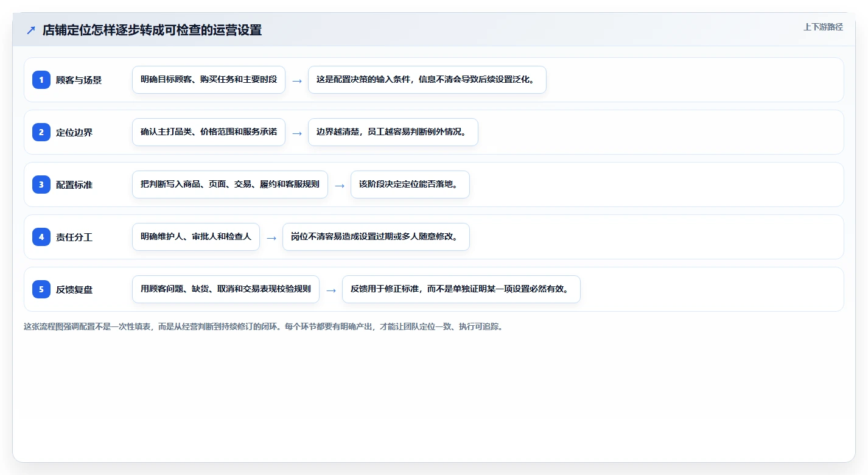Click the 反馈复盘 step label
The width and height of the screenshot is (868, 475).
[x=74, y=289]
